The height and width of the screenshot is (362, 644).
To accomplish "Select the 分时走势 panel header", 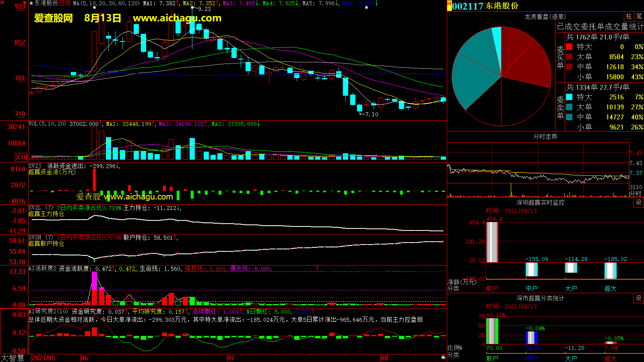I will point(545,137).
